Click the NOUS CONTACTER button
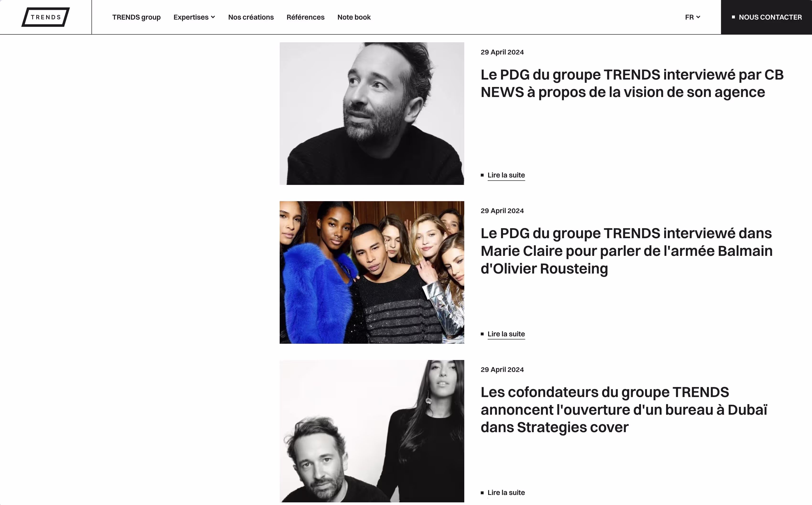Screen dimensions: 812x505 (766, 17)
